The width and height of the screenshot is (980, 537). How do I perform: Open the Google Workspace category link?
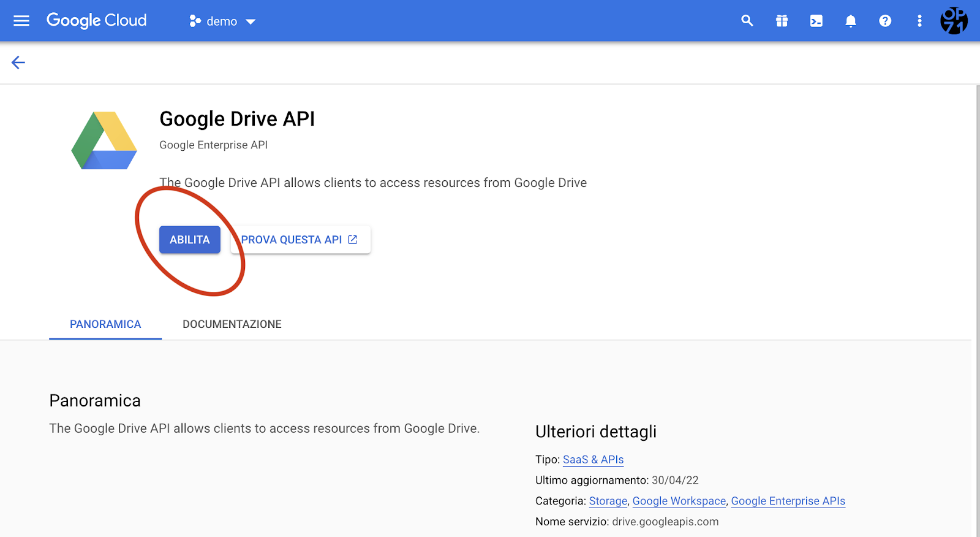point(679,501)
